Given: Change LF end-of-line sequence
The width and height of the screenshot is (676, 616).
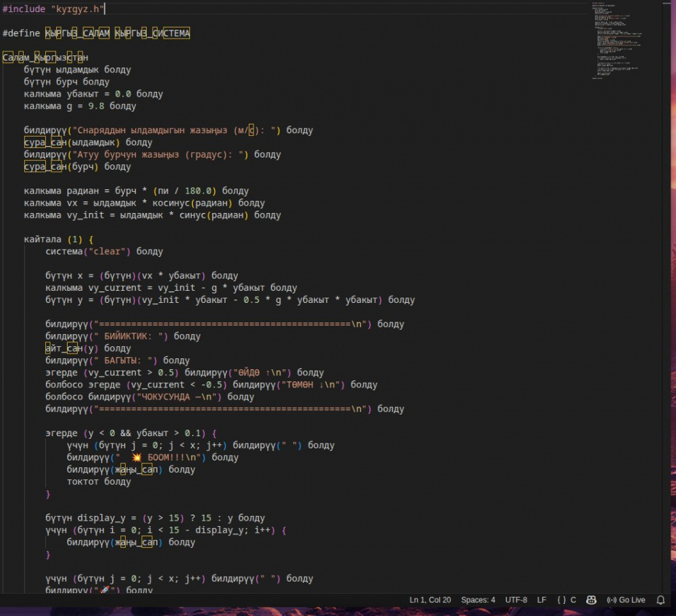Looking at the screenshot, I should 541,600.
